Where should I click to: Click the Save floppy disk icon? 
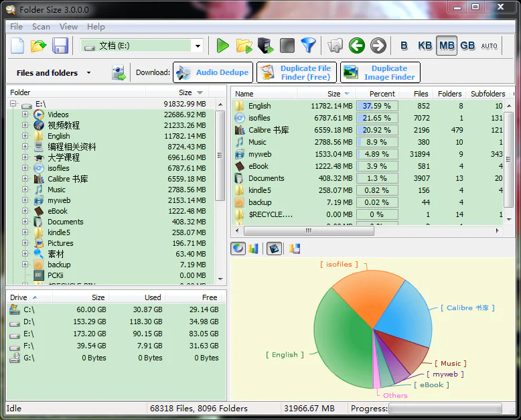click(x=60, y=46)
